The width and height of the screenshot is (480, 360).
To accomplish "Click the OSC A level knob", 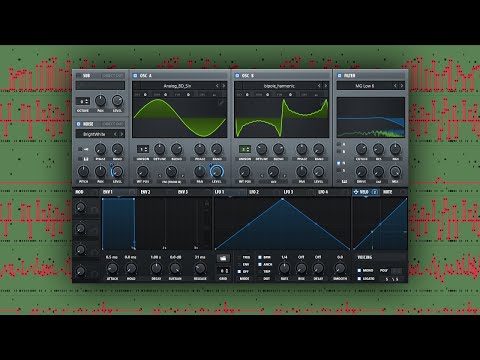I will click(x=217, y=171).
